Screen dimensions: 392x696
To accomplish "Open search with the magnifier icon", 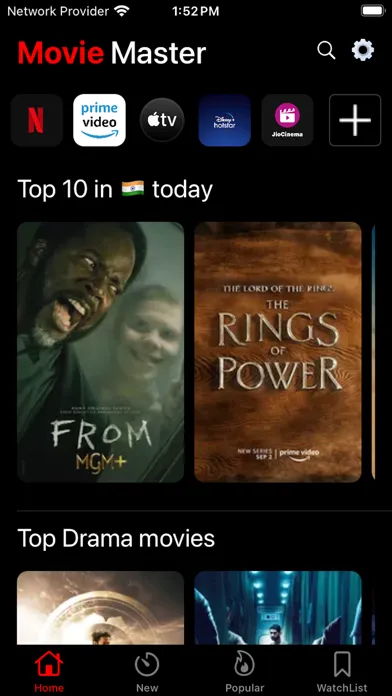I will tap(326, 51).
